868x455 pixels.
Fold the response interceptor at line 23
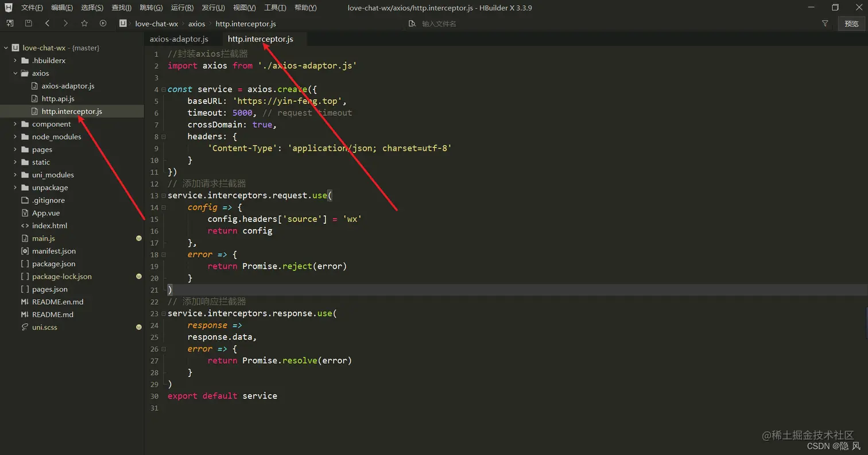(x=164, y=313)
